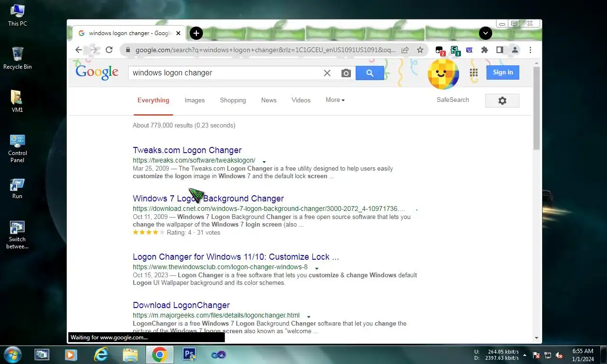Open the Windows Start menu
Viewport: 607px width, 364px height.
tap(12, 354)
